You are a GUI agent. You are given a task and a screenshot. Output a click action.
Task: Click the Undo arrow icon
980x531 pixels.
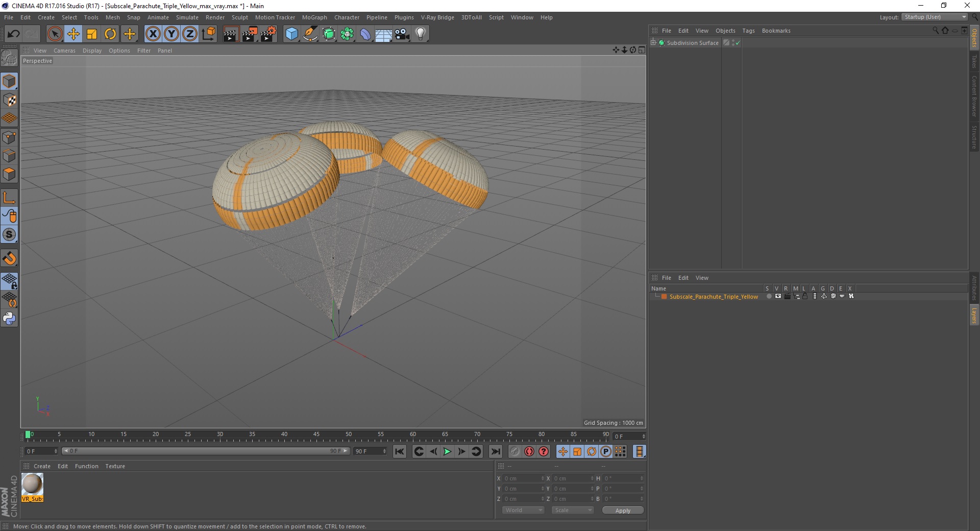13,34
